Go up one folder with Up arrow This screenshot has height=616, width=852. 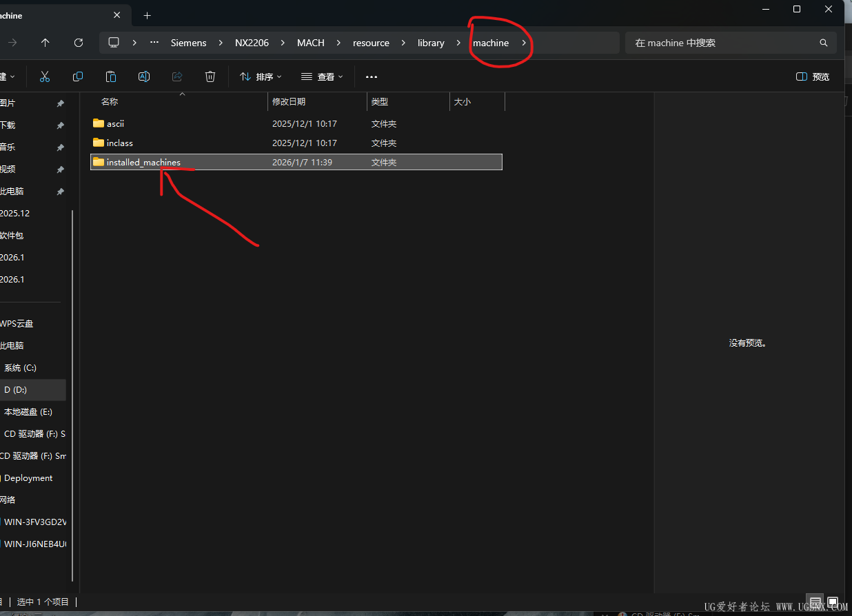pyautogui.click(x=45, y=43)
